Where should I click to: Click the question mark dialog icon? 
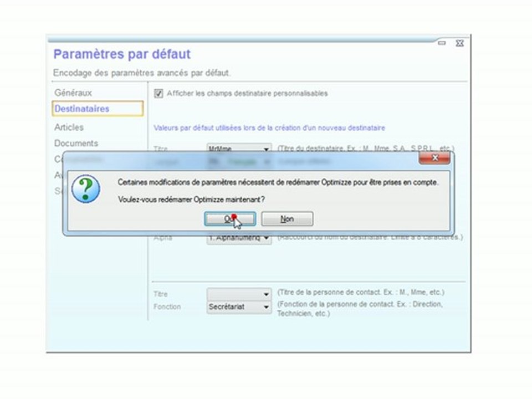(x=86, y=189)
